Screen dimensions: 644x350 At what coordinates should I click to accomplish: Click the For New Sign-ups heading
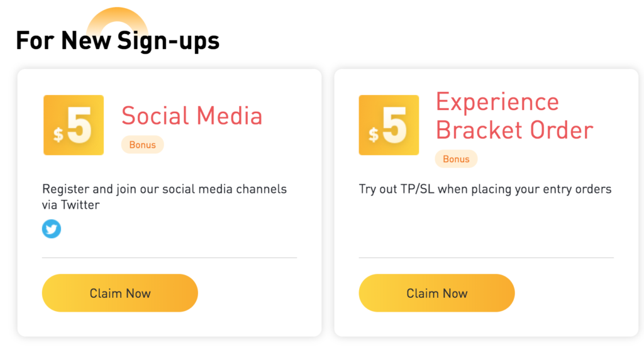pyautogui.click(x=118, y=41)
